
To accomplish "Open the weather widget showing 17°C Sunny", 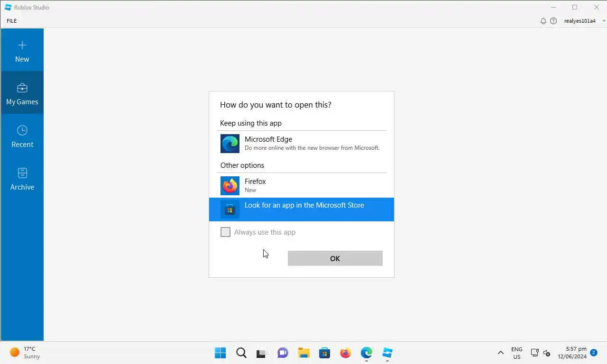I will [x=26, y=353].
